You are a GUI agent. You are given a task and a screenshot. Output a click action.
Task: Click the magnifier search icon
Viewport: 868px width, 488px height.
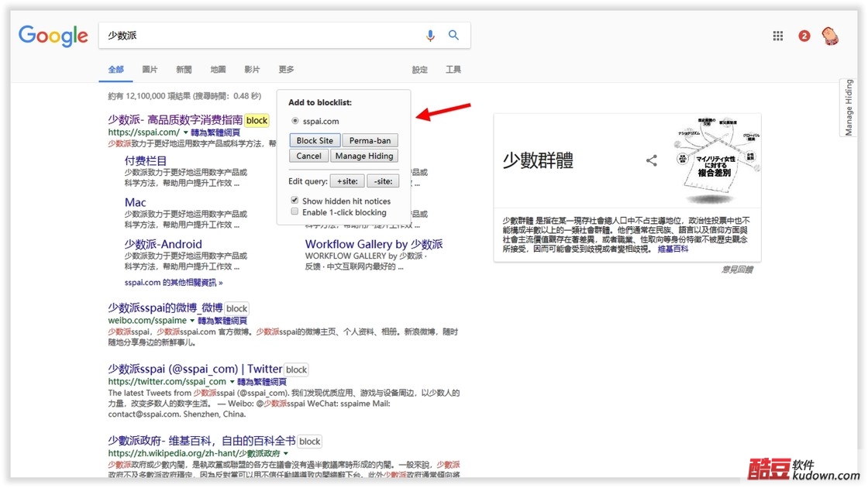click(x=453, y=35)
